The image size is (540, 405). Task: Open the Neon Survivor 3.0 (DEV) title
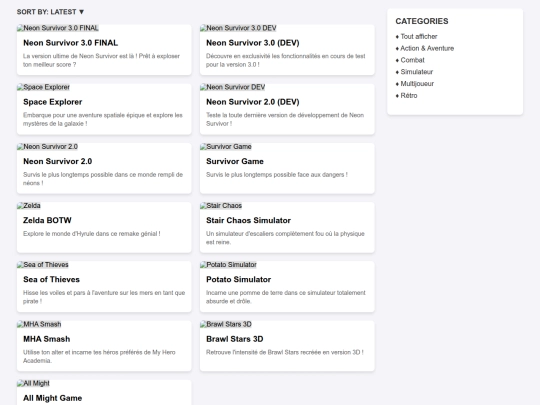coord(253,43)
